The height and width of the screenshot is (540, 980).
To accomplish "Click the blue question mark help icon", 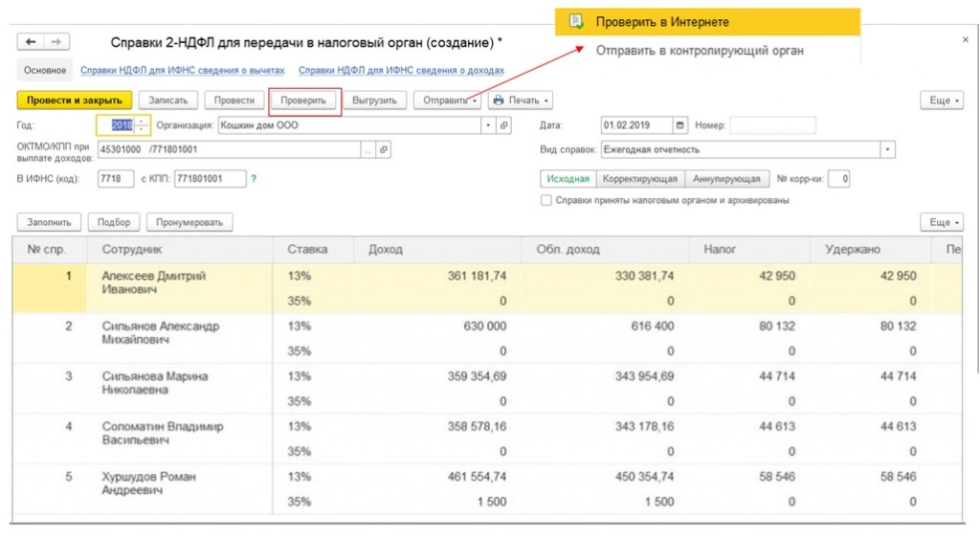I will (254, 179).
